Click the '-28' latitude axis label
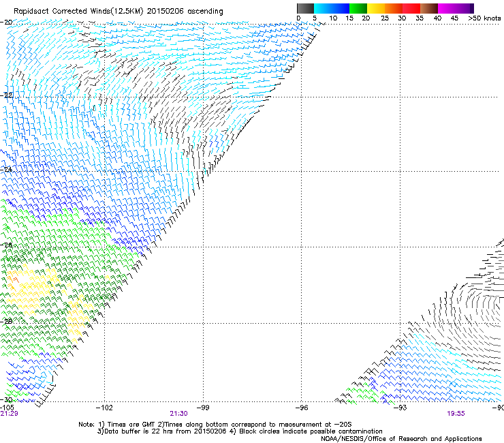This screenshot has width=504, height=443. [6, 322]
